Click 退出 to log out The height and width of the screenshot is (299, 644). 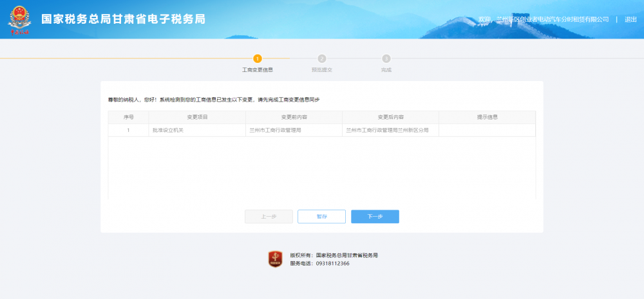coord(630,19)
